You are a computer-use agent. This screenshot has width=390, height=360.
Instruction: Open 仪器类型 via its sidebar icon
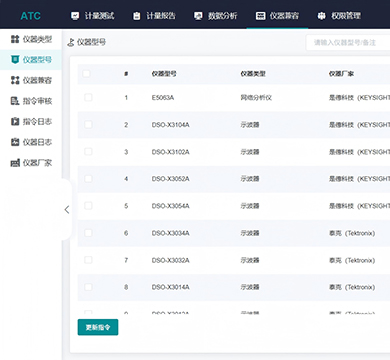[15, 39]
